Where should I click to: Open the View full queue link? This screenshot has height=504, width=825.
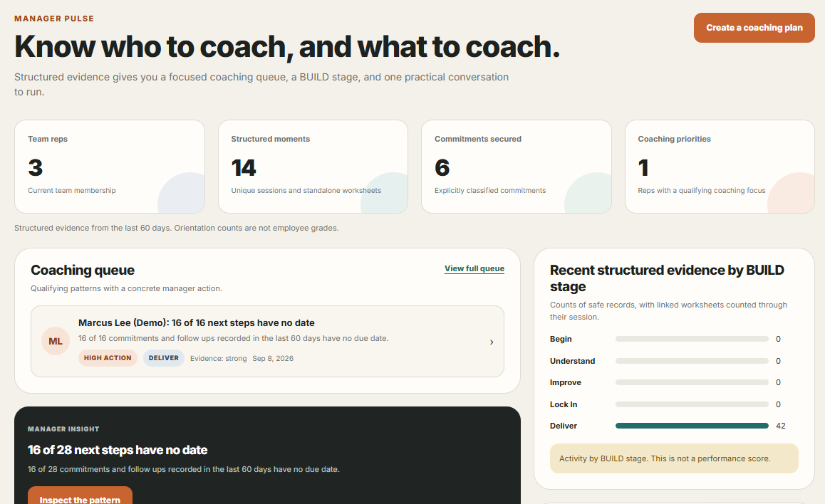[x=474, y=268]
